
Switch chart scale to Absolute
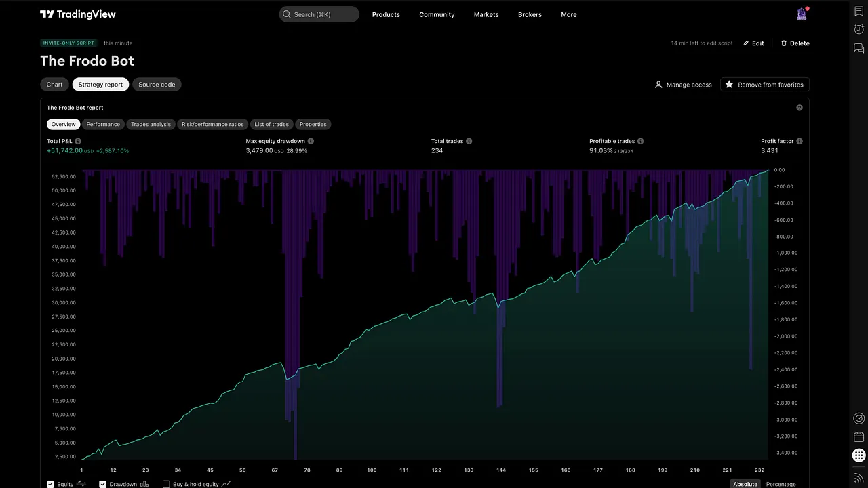click(x=745, y=484)
